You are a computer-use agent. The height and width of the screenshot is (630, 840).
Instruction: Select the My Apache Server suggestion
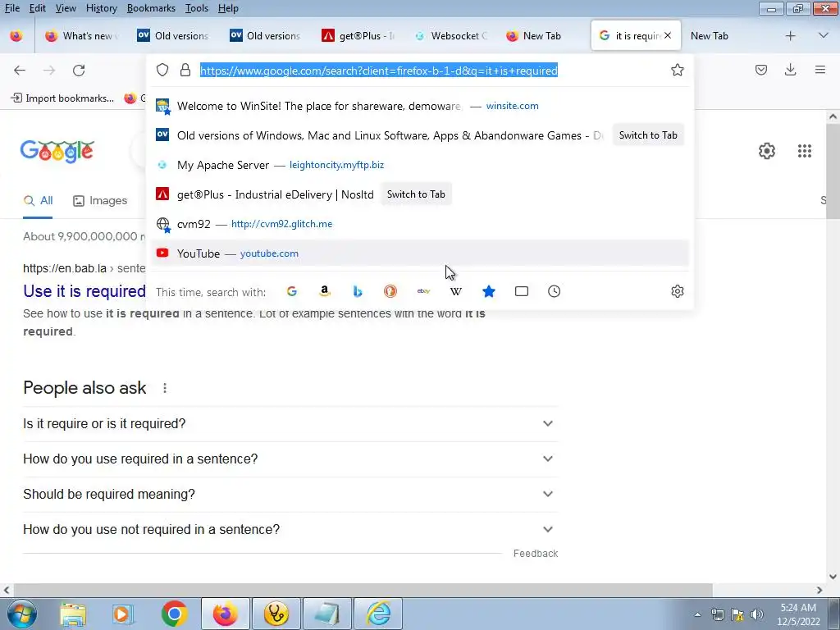[x=420, y=165]
